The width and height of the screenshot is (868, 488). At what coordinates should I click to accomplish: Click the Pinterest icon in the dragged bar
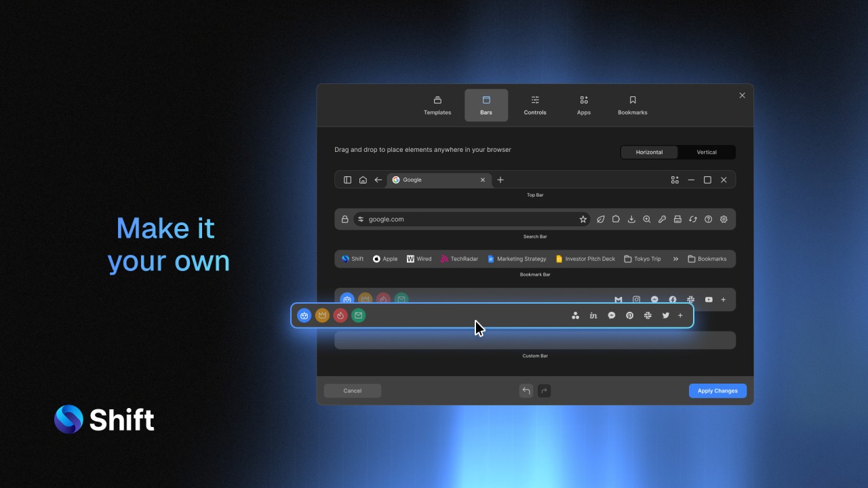tap(629, 316)
